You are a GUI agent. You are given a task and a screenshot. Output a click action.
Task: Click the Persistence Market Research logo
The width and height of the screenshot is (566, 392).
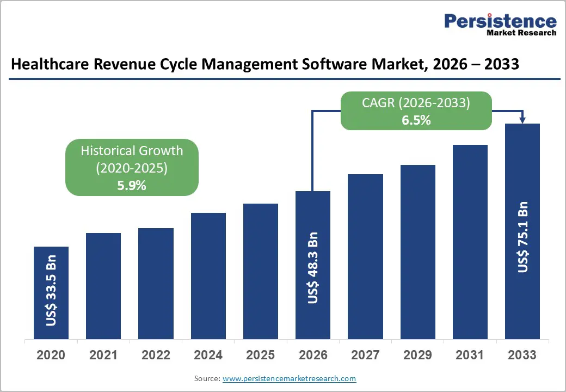(500, 24)
